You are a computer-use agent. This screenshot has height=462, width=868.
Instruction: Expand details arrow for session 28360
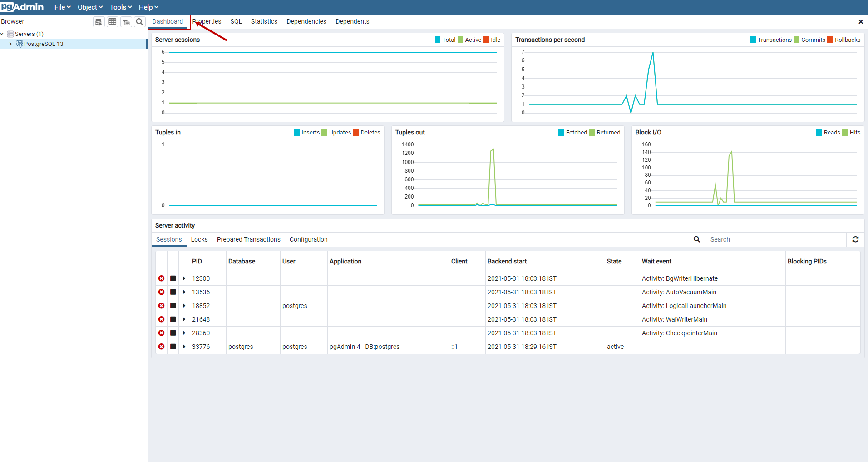pyautogui.click(x=184, y=333)
